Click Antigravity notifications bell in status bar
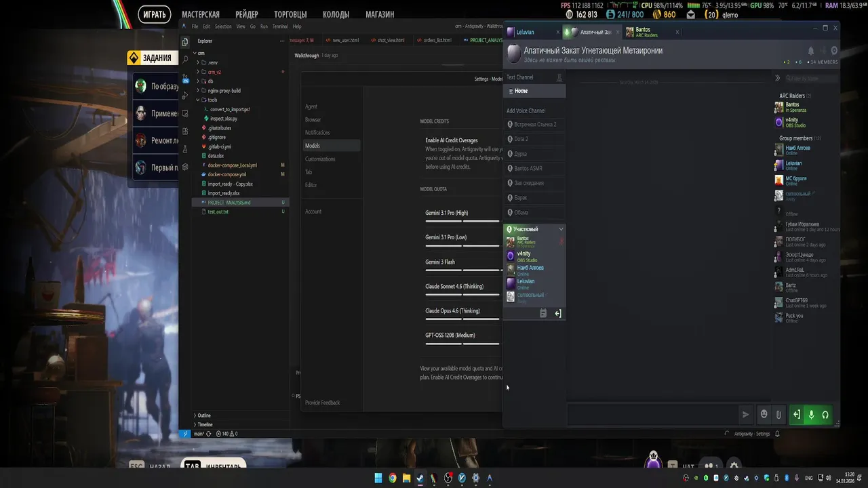868x488 pixels. (777, 434)
